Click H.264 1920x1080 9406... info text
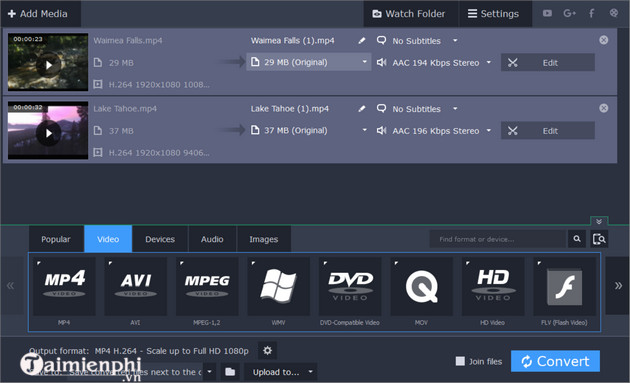630x383 pixels. tap(159, 153)
